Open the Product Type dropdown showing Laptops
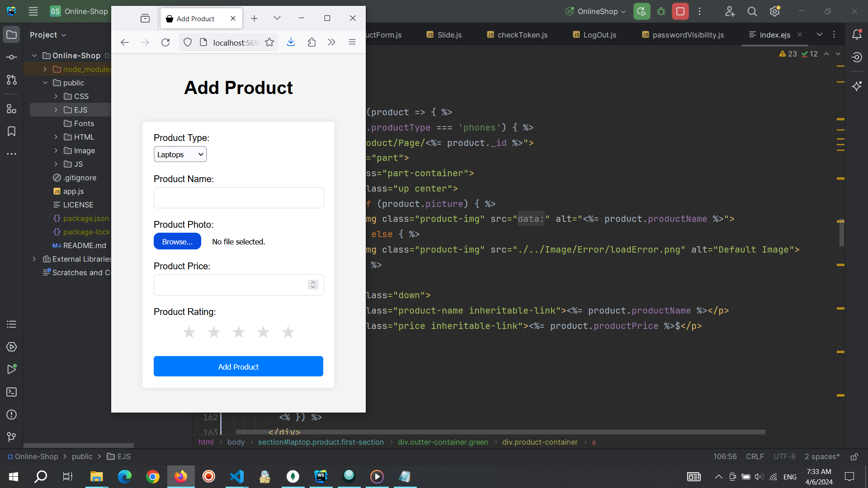868x488 pixels. point(180,155)
